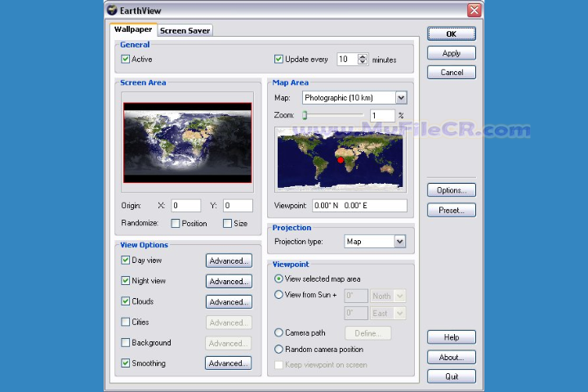Enable Randomize Position checkbox
Viewport: 588px width, 392px height.
pos(175,223)
